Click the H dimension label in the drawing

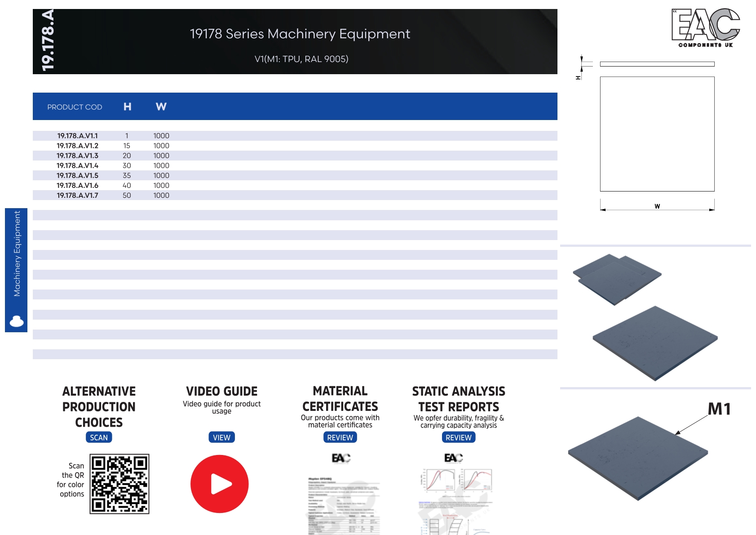(x=578, y=78)
